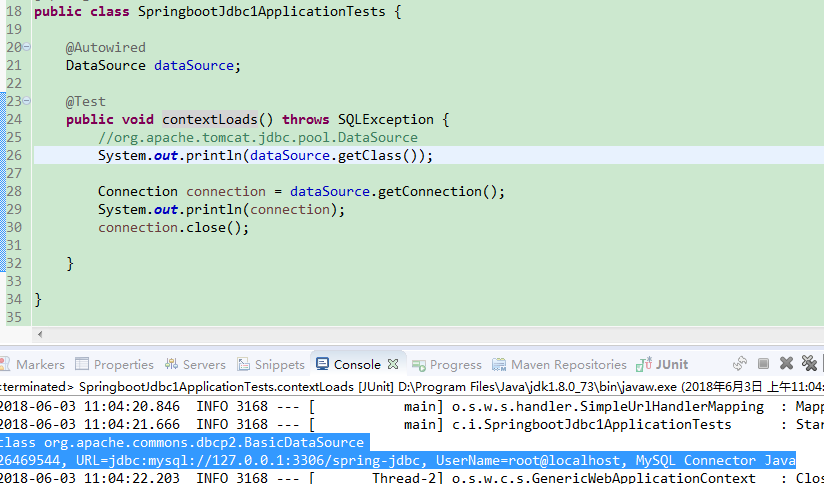Click the Terminate stop square icon
The height and width of the screenshot is (484, 824).
764,363
